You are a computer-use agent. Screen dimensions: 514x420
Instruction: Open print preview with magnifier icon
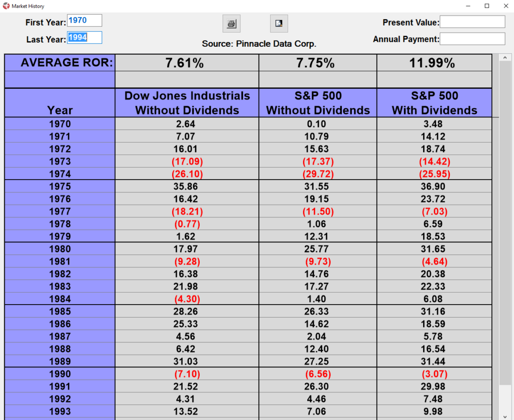pyautogui.click(x=279, y=24)
